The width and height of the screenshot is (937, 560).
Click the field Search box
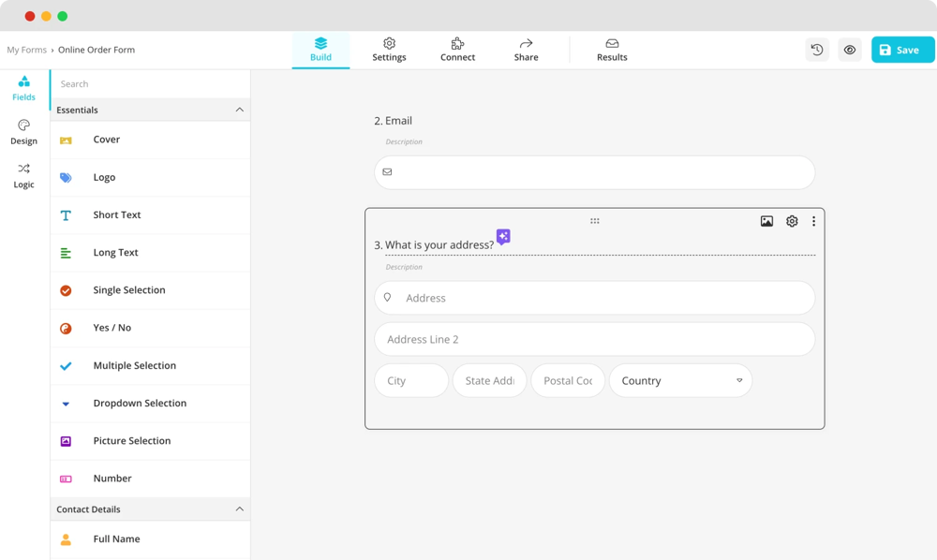(x=150, y=84)
